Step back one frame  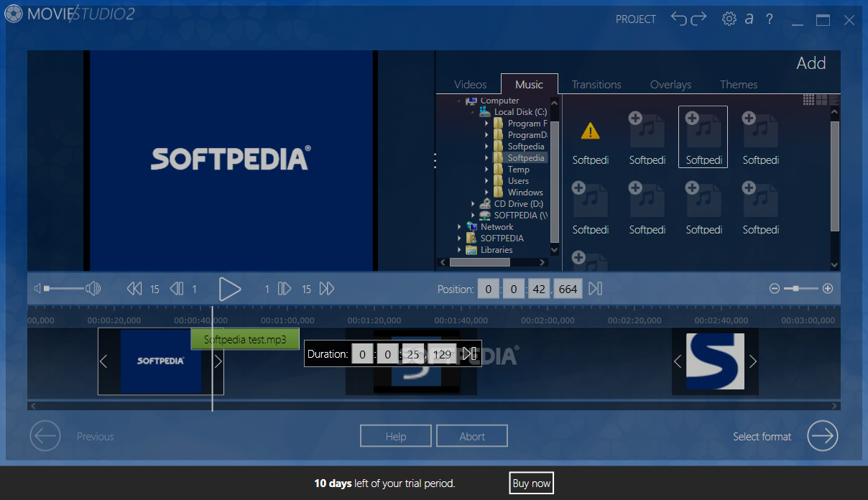tap(177, 289)
